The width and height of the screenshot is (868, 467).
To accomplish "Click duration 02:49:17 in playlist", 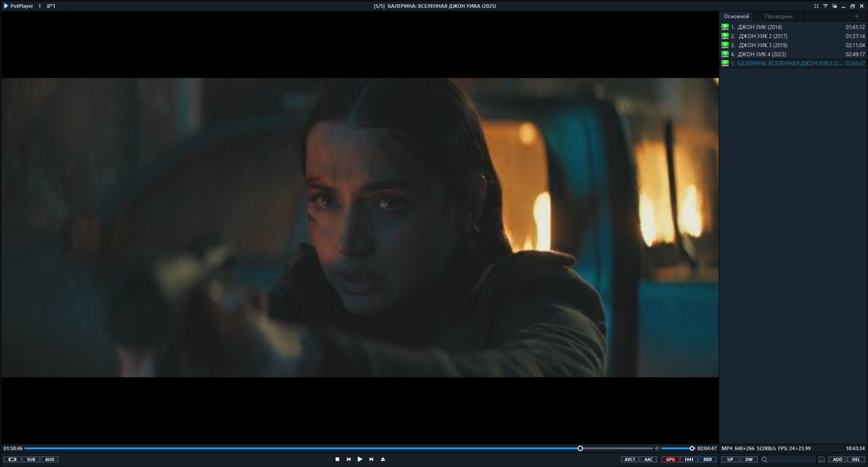I will tap(855, 54).
